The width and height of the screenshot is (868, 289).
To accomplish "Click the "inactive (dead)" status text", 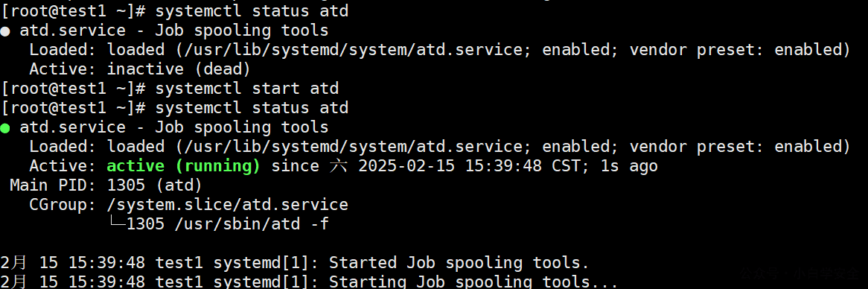I will pyautogui.click(x=179, y=69).
